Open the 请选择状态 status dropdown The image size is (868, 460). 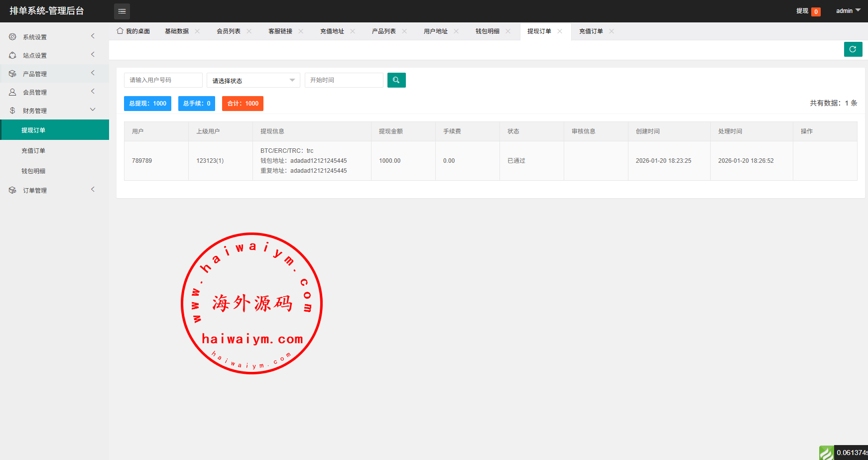[x=253, y=80]
